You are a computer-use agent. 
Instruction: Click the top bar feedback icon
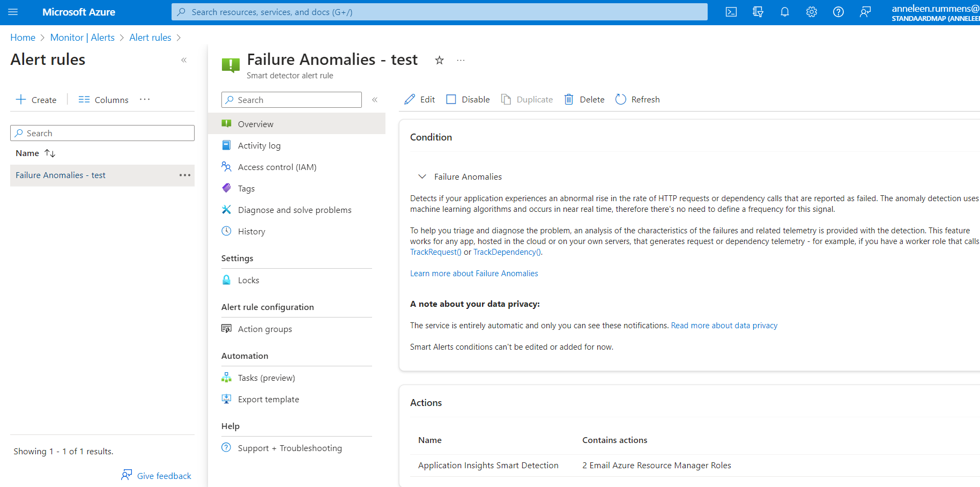coord(865,12)
